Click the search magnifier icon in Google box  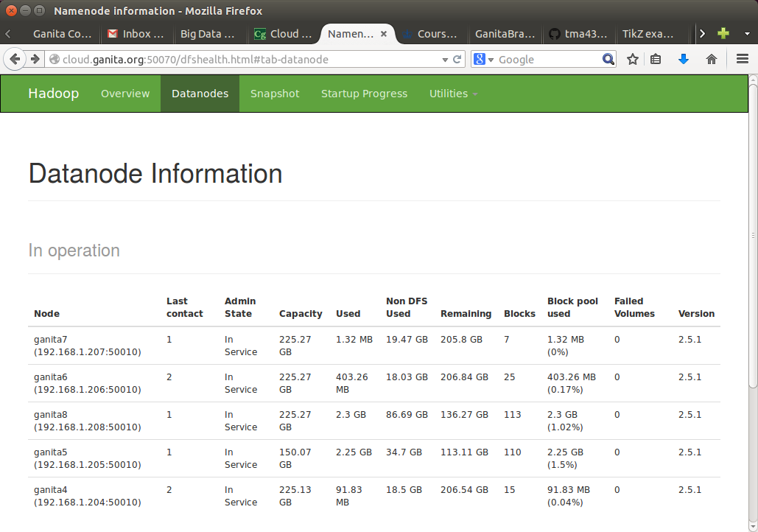[608, 60]
